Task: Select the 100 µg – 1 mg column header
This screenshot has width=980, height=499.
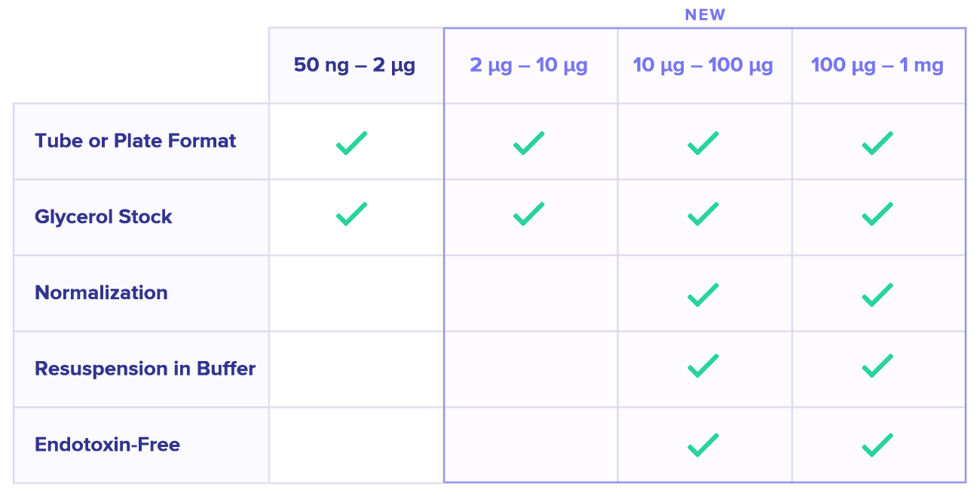Action: point(877,66)
